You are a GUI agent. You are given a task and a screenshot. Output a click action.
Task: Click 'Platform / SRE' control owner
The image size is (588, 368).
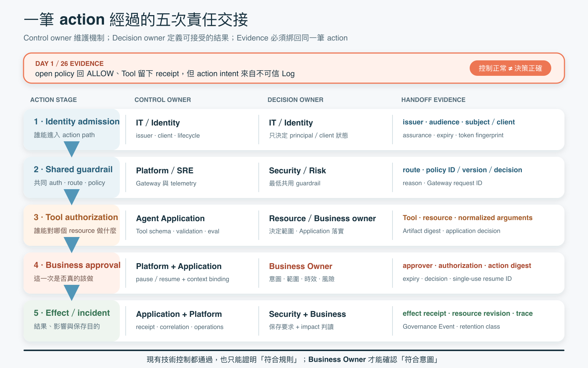pyautogui.click(x=165, y=170)
